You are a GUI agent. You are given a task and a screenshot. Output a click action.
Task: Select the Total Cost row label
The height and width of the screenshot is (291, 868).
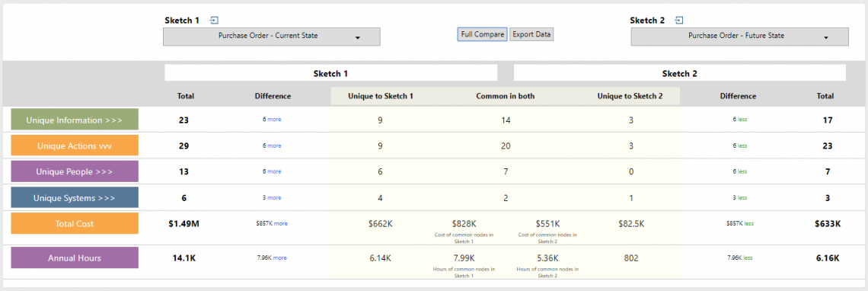75,224
